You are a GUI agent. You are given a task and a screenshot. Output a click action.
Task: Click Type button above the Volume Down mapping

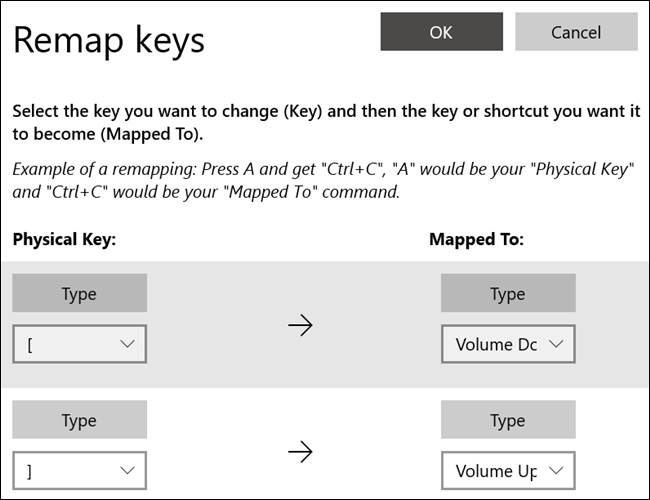pos(508,293)
